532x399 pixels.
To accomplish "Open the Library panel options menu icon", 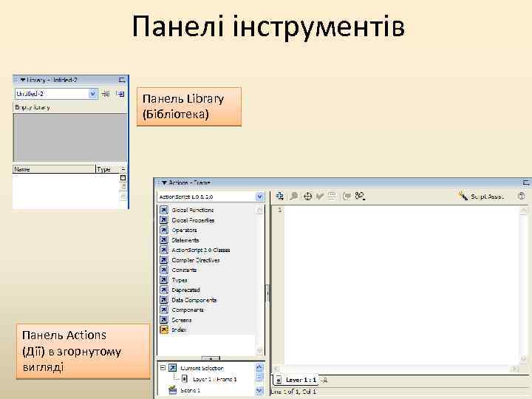I will point(122,80).
